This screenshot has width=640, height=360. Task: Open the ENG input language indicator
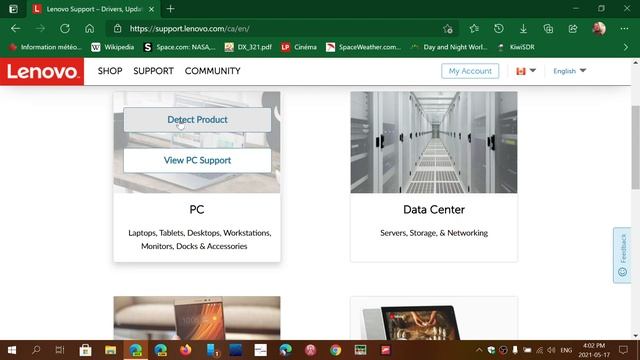click(566, 350)
